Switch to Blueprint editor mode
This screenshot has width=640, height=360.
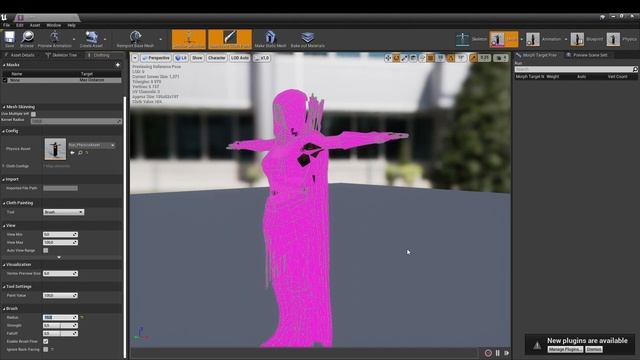pos(587,39)
